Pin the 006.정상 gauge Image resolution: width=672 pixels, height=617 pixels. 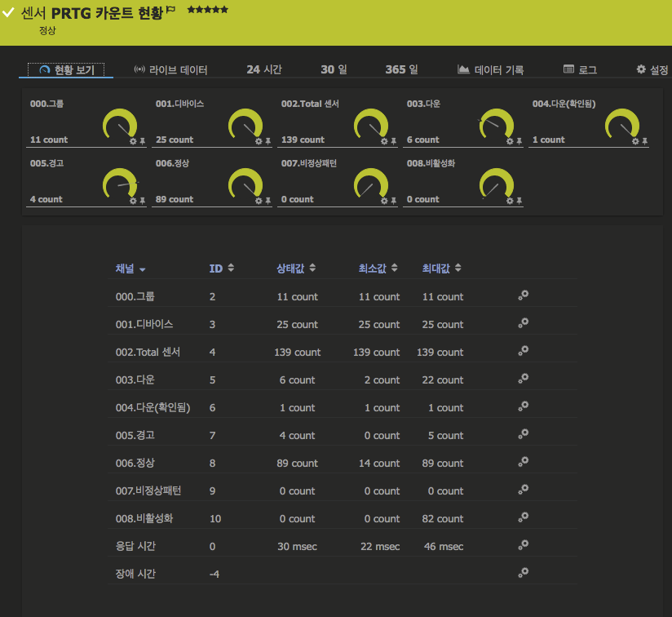[x=267, y=201]
